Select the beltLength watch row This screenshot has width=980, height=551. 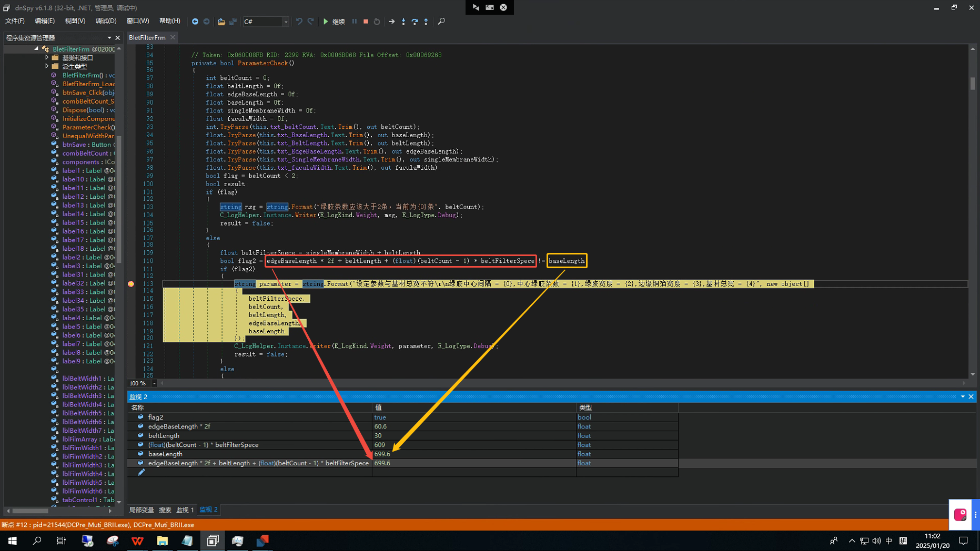click(x=403, y=436)
